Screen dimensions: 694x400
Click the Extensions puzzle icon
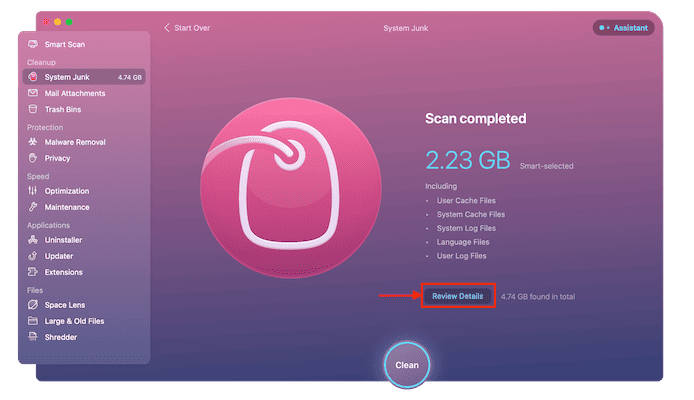point(33,272)
